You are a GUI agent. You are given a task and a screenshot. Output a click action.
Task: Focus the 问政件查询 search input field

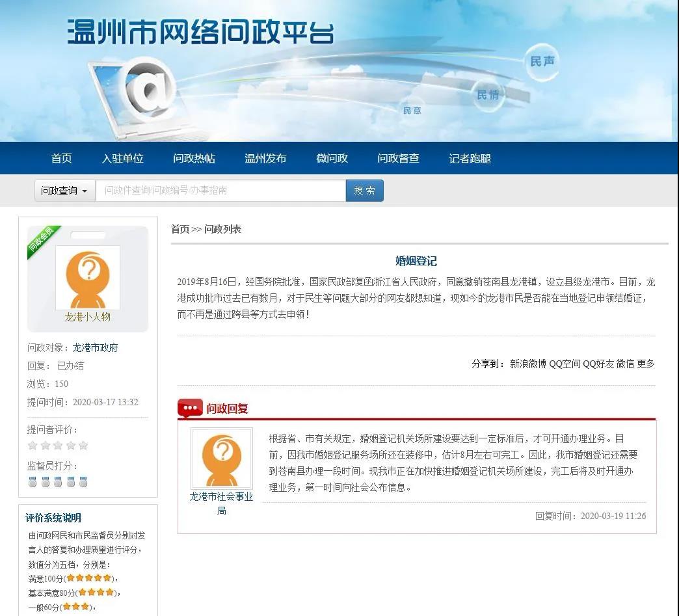(x=220, y=191)
